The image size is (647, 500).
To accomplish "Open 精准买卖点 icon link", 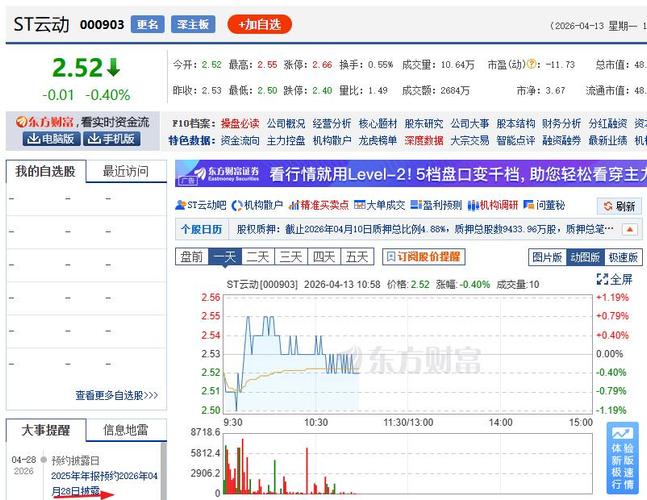I will click(319, 205).
